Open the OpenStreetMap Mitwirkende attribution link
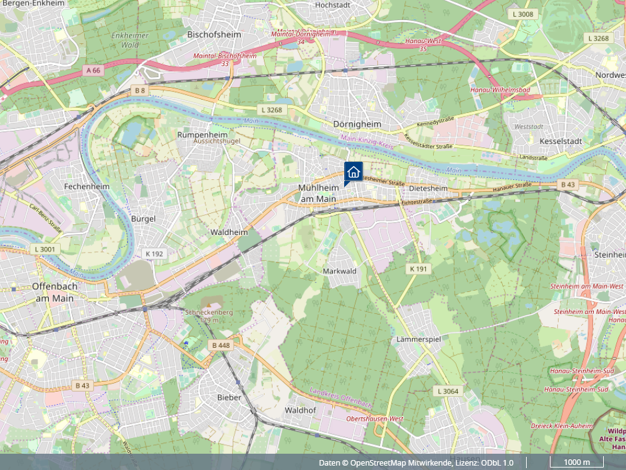 [401, 463]
